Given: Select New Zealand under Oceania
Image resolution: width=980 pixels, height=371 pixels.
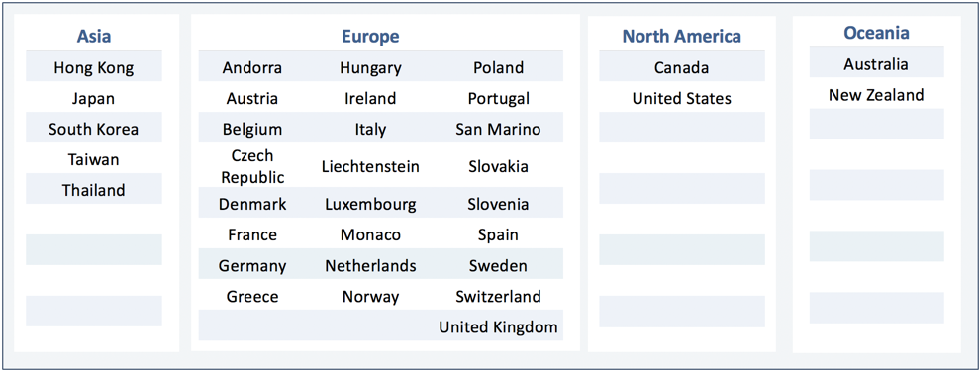Looking at the screenshot, I should pos(876,95).
